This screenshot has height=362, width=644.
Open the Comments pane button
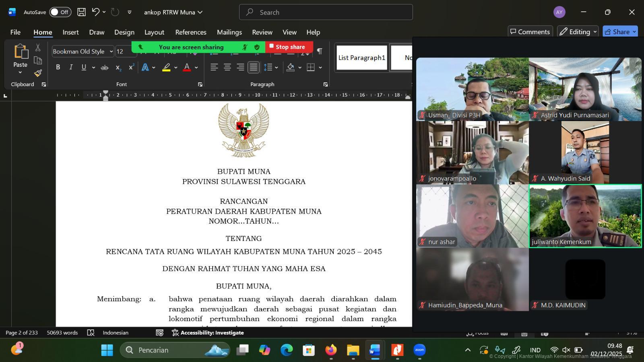(530, 32)
